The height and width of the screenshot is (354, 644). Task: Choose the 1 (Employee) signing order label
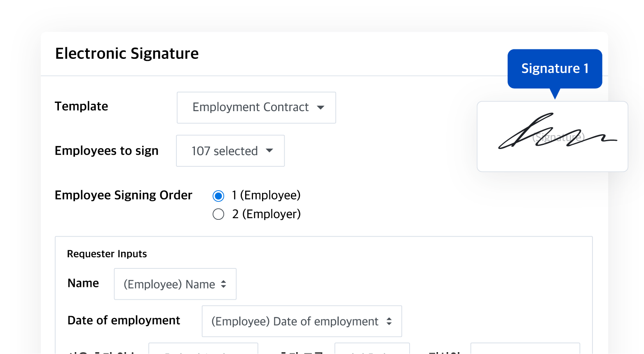[266, 195]
